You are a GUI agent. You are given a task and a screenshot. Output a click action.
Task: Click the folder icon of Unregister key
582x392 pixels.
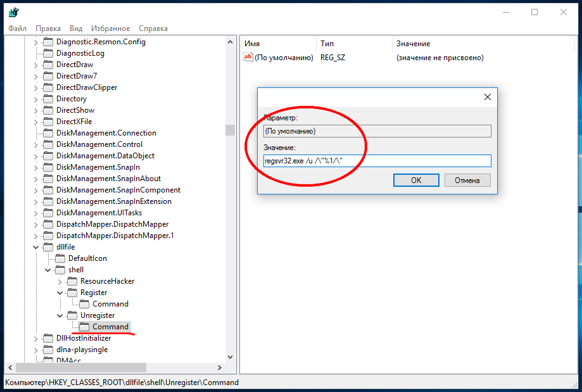pos(72,315)
